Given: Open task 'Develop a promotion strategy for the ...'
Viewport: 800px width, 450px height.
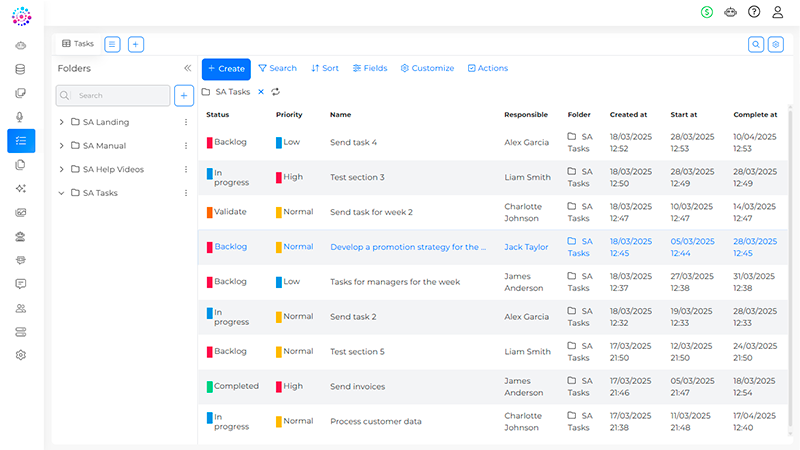Looking at the screenshot, I should coord(408,247).
